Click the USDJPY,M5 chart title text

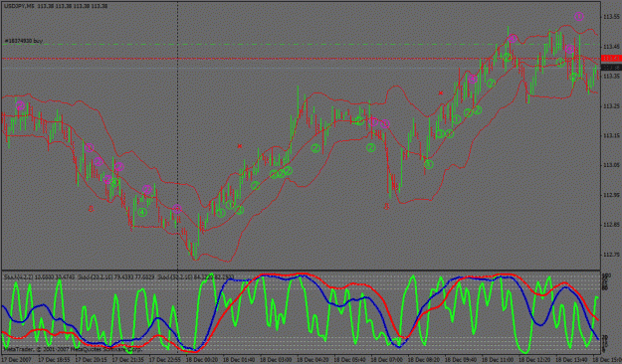click(18, 6)
